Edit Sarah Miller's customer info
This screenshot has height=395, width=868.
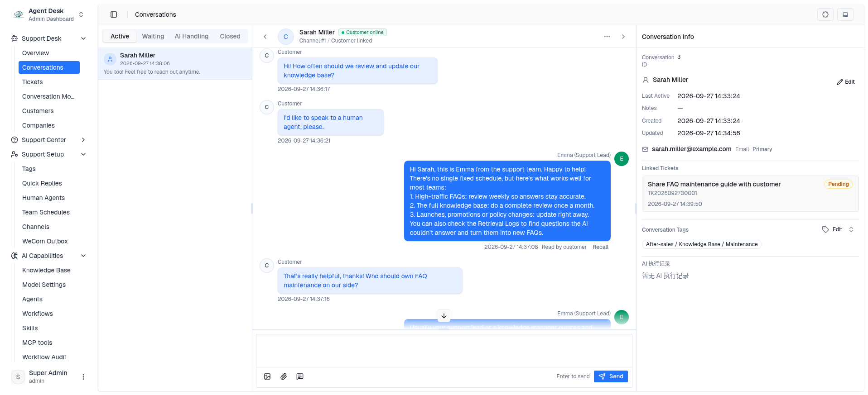[x=846, y=82]
